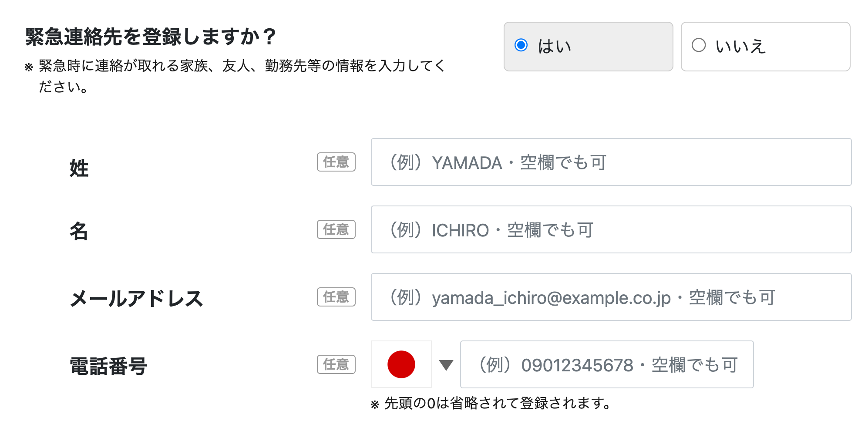868x431 pixels.
Task: Click the note about leading zero omission
Action: [x=490, y=403]
